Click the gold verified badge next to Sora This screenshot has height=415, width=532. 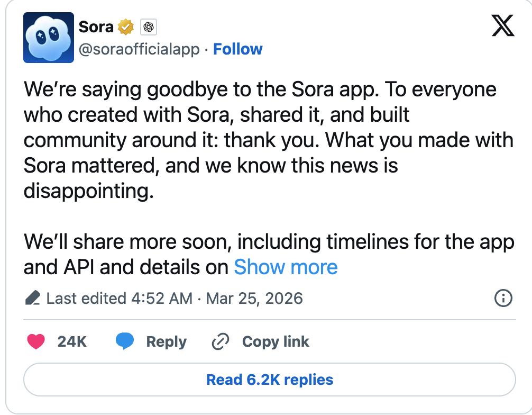125,26
